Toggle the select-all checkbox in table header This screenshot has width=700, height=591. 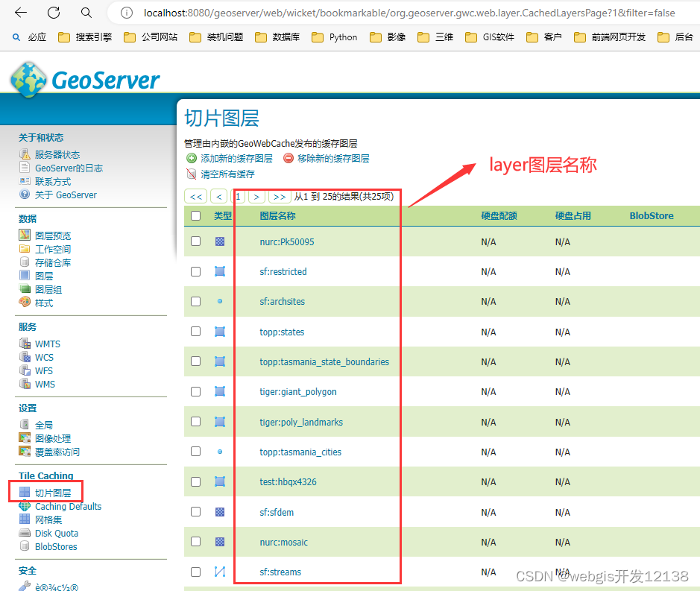(195, 215)
